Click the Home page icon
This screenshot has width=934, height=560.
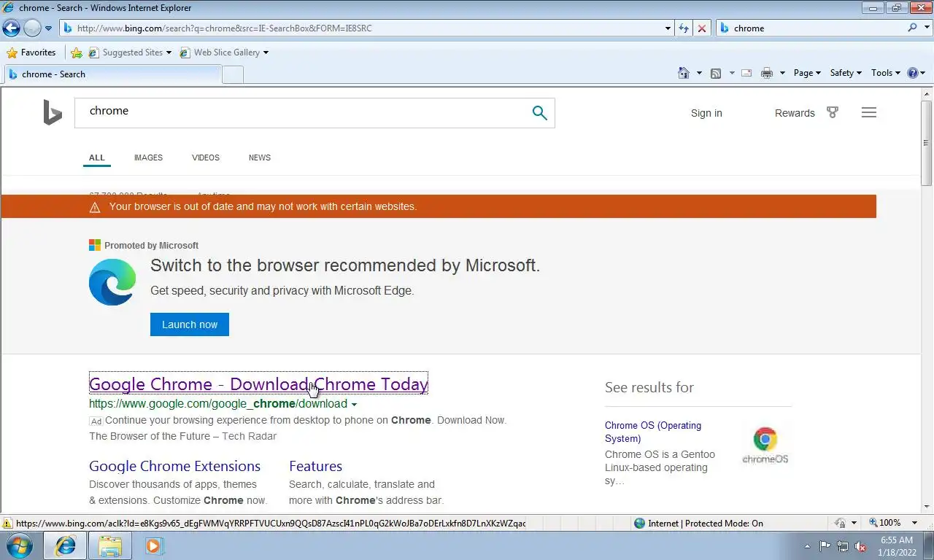click(684, 73)
